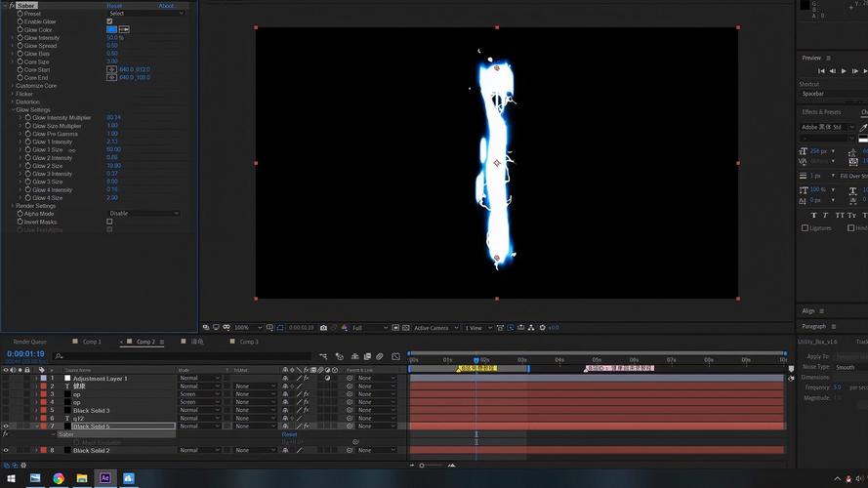Click the Reset Exposure icon in viewer
Image resolution: width=868 pixels, height=488 pixels.
[x=543, y=328]
